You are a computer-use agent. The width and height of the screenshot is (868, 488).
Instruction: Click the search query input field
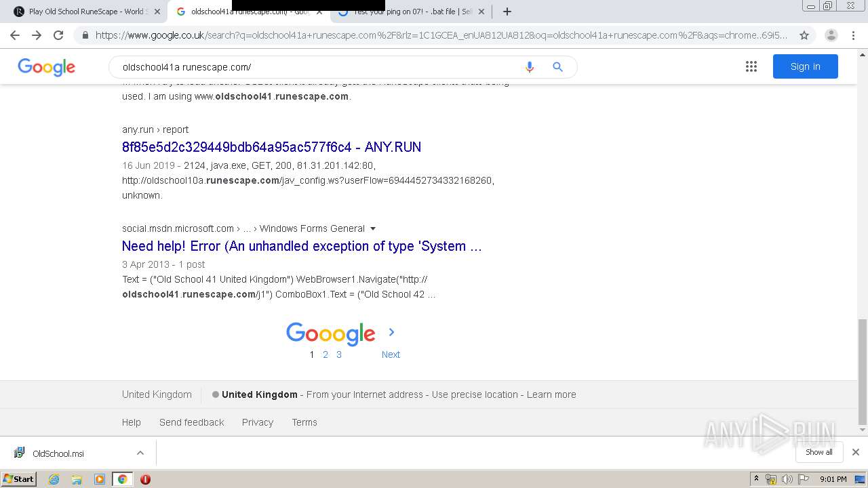coord(315,67)
